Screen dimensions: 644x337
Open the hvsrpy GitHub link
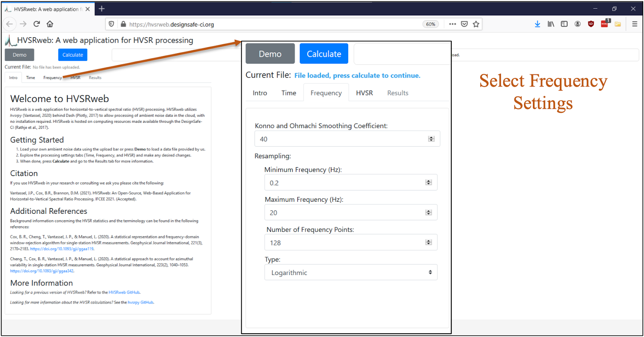(x=140, y=302)
